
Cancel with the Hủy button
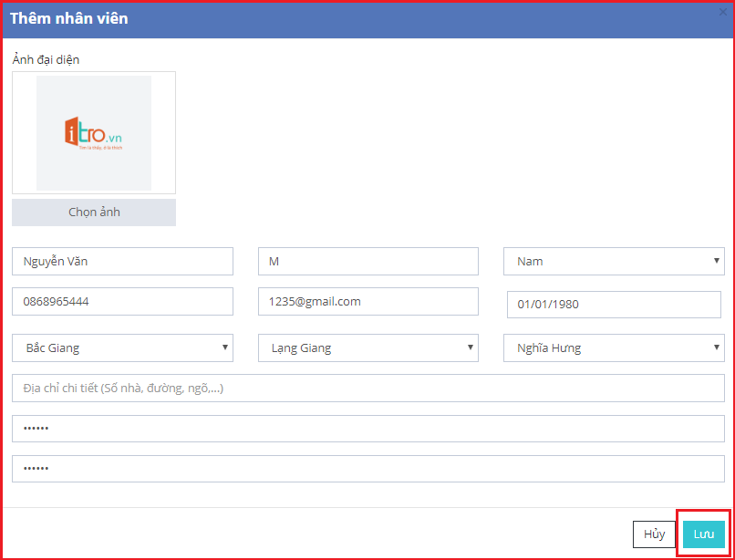point(654,534)
